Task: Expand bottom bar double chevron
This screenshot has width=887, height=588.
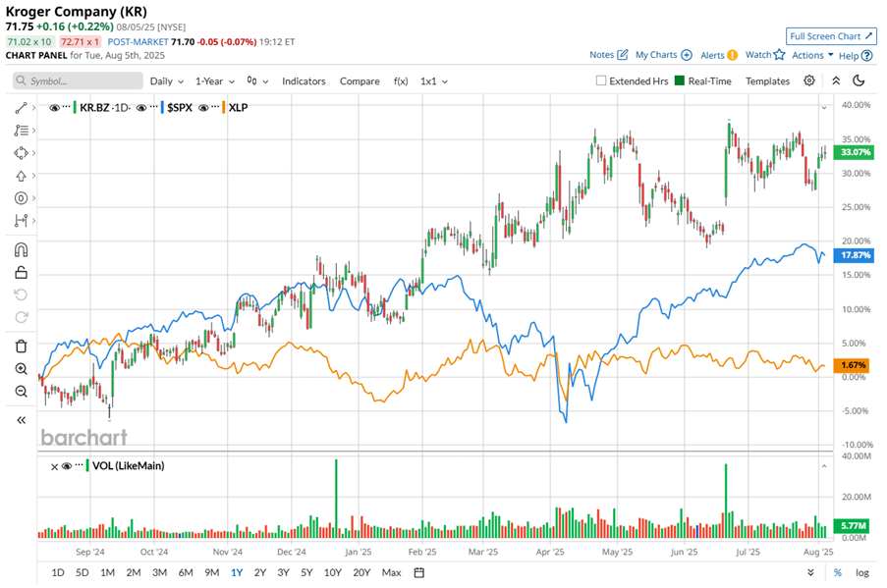Action: coord(810,572)
